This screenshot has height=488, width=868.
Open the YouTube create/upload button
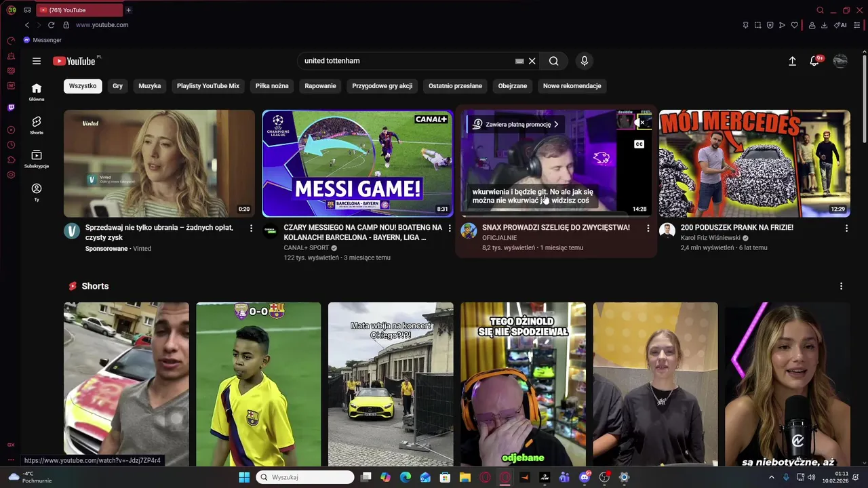tap(792, 61)
